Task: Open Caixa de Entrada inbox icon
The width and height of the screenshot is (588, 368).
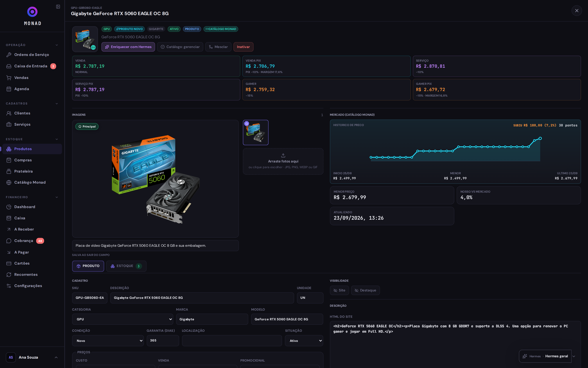Action: (x=9, y=66)
